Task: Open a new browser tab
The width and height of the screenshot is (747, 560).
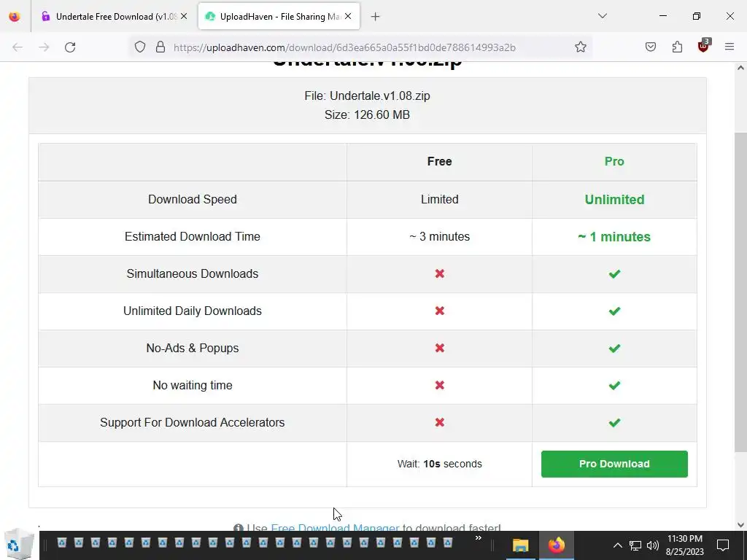Action: click(375, 17)
